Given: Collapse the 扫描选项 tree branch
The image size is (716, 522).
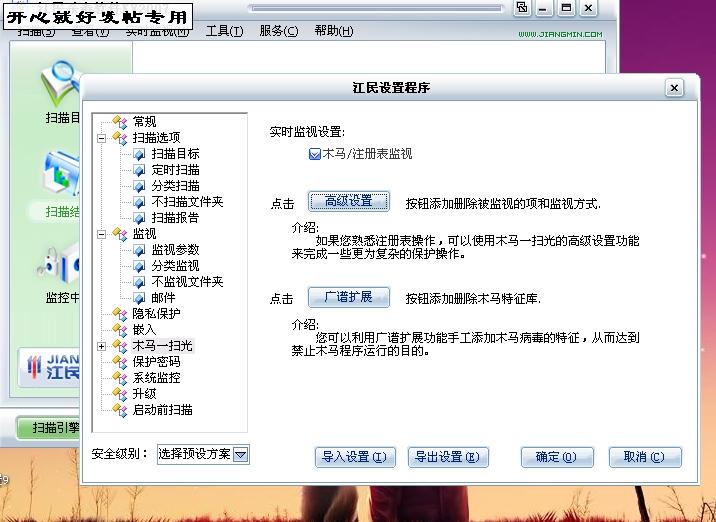Looking at the screenshot, I should pyautogui.click(x=101, y=138).
